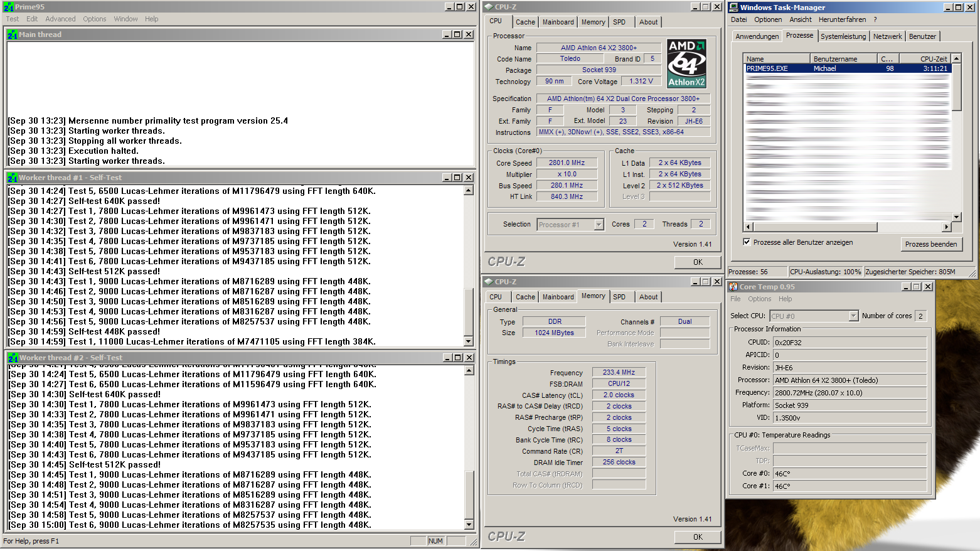Click process list scroll down arrow

coord(957,217)
